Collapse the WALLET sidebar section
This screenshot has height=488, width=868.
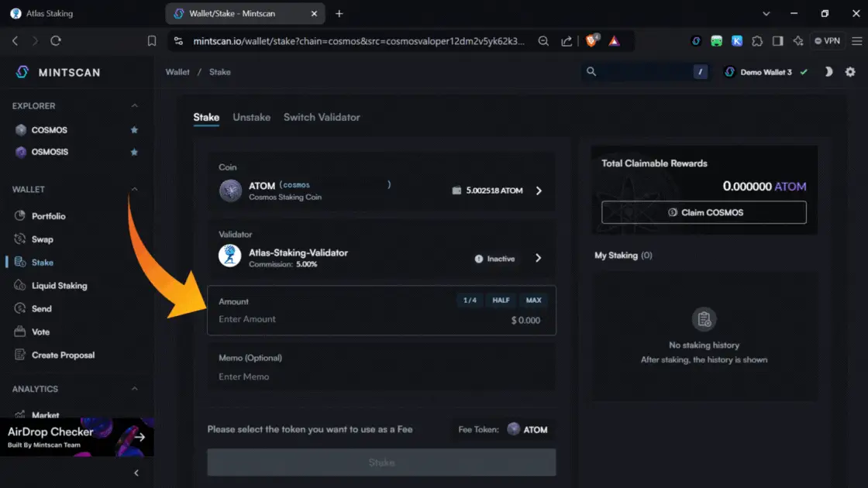(134, 189)
